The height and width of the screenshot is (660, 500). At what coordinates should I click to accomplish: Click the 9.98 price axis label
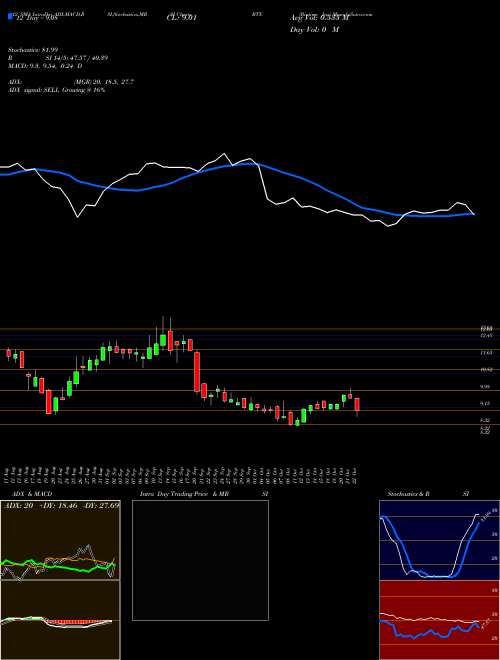(x=486, y=386)
